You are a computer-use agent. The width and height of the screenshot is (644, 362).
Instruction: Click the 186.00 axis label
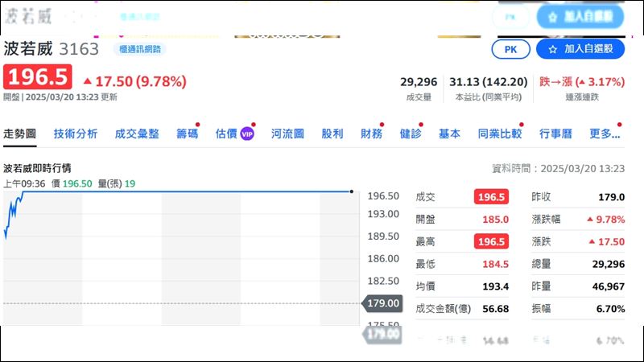383,258
